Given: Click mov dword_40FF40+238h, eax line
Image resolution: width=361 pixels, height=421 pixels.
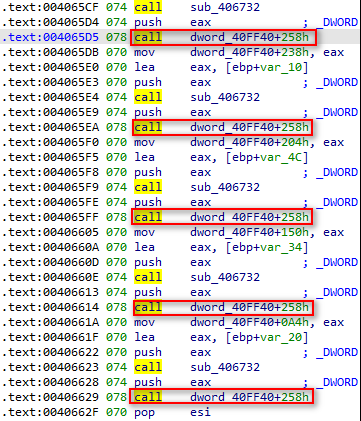Looking at the screenshot, I should tap(239, 52).
